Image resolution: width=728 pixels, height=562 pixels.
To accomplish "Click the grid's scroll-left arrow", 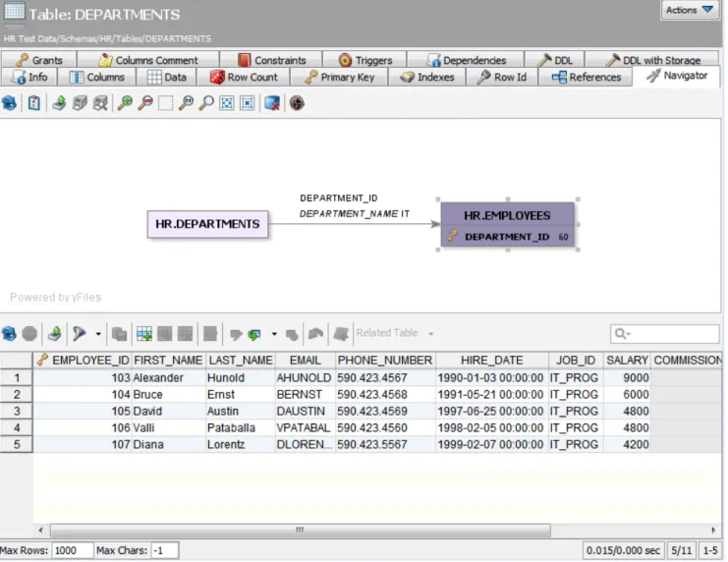I will click(x=40, y=530).
